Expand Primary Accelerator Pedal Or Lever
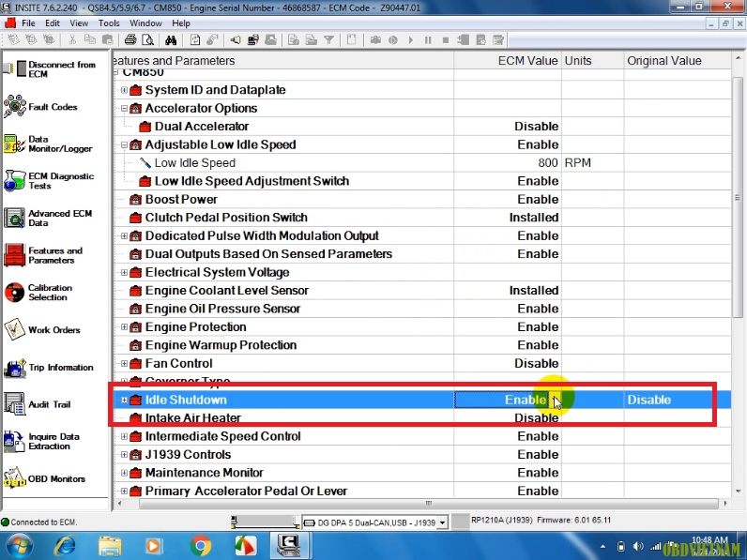 [124, 491]
